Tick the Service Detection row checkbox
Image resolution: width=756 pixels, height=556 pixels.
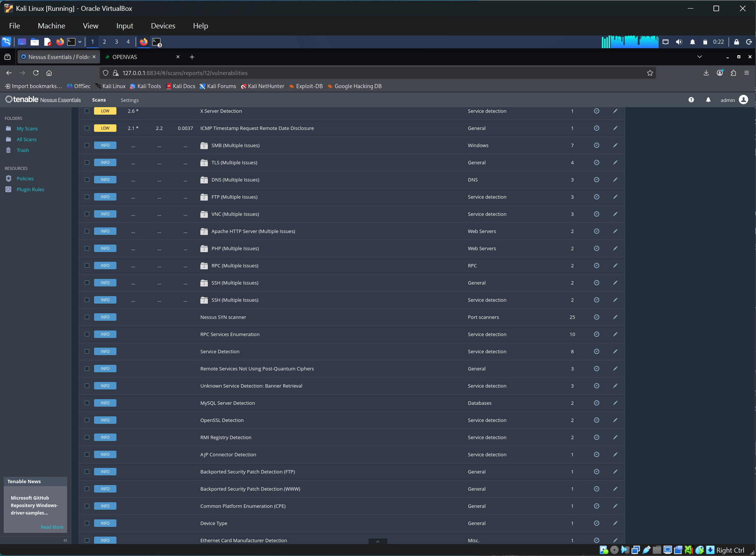click(x=87, y=351)
